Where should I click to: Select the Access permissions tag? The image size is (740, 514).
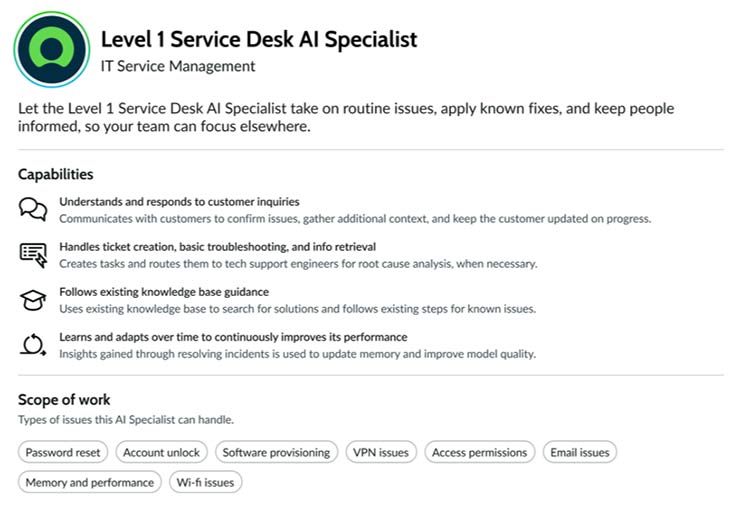click(x=480, y=452)
